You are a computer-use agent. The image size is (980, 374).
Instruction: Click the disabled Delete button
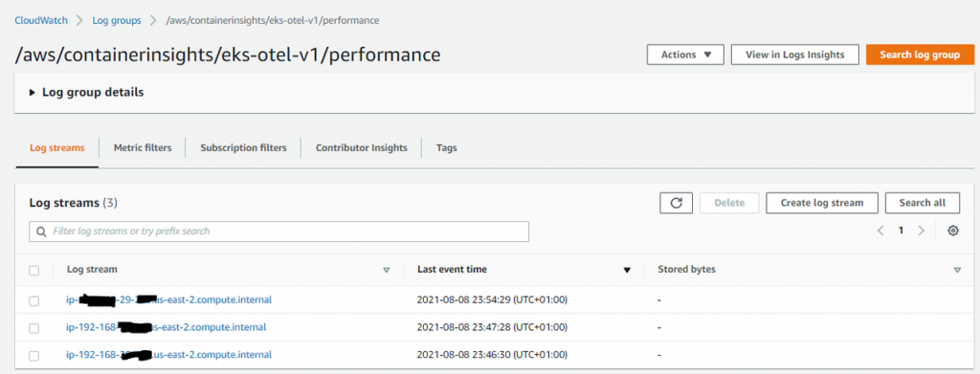pyautogui.click(x=729, y=203)
